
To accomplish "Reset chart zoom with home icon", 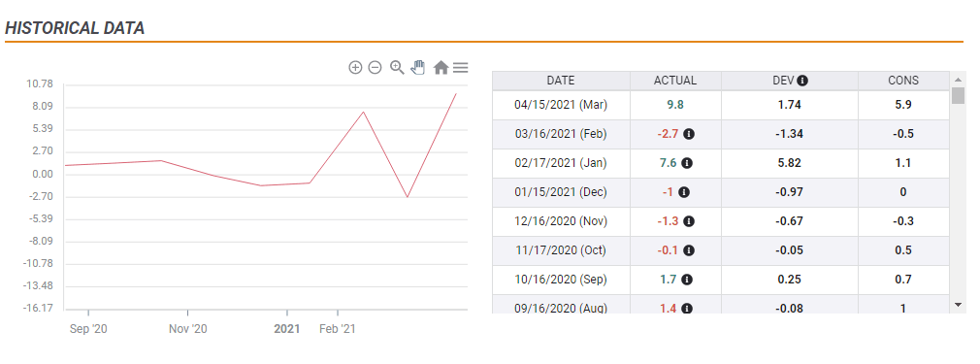I will pos(441,68).
